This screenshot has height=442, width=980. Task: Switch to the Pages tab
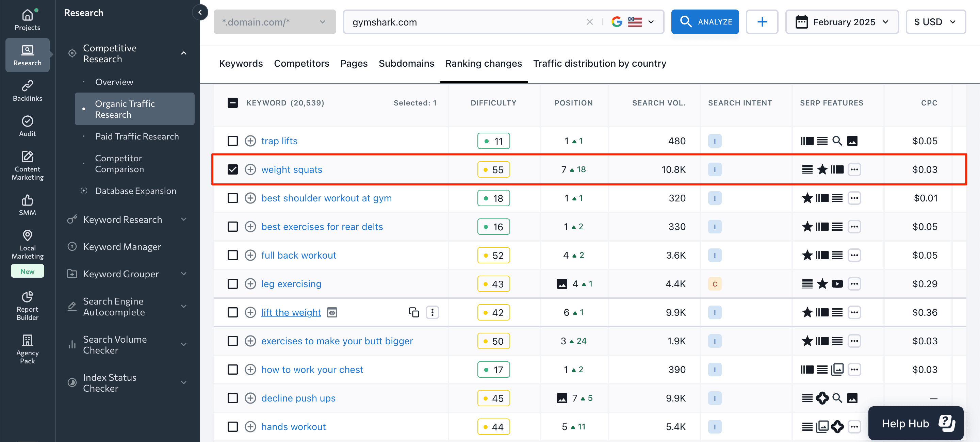tap(354, 64)
